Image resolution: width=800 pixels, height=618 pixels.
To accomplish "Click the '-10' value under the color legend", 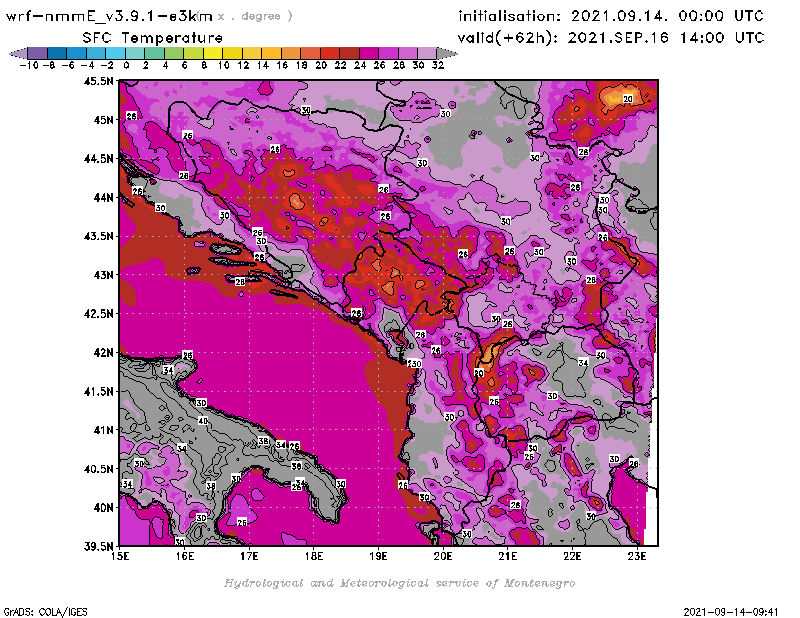I will point(29,65).
